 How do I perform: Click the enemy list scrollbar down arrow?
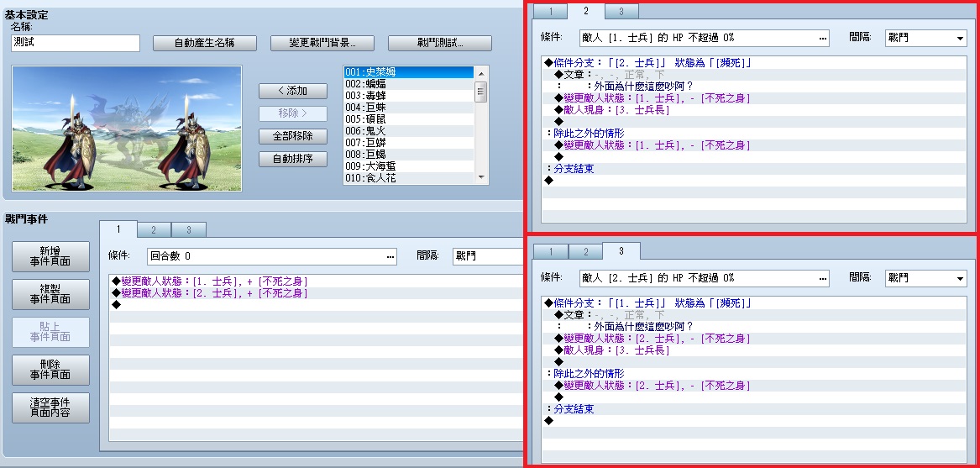tap(480, 177)
